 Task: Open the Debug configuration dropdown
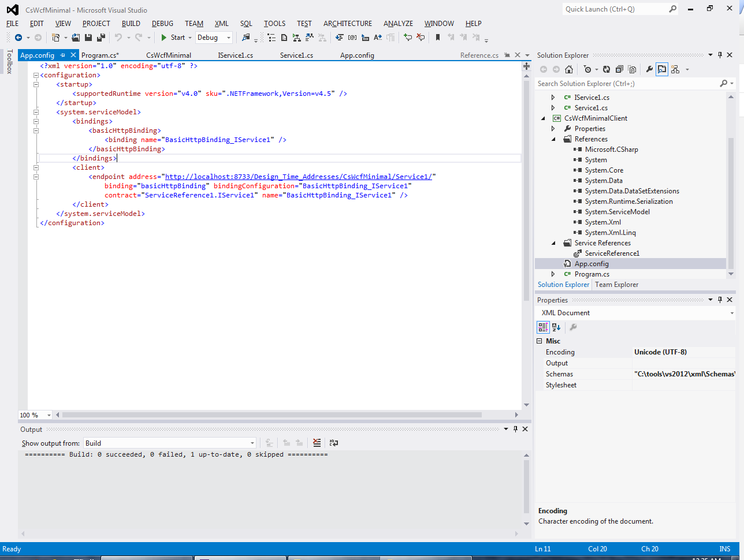coord(228,37)
